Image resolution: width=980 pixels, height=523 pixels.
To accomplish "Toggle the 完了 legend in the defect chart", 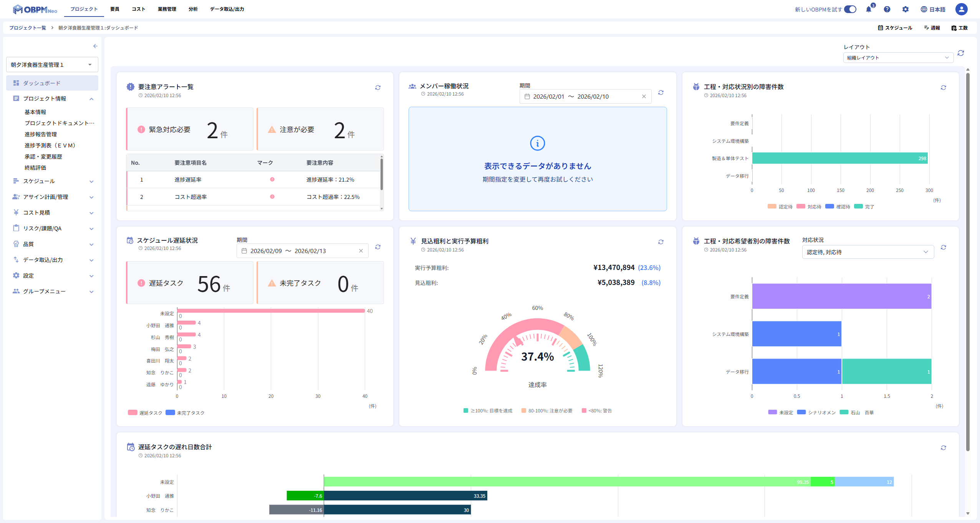I will click(x=864, y=207).
